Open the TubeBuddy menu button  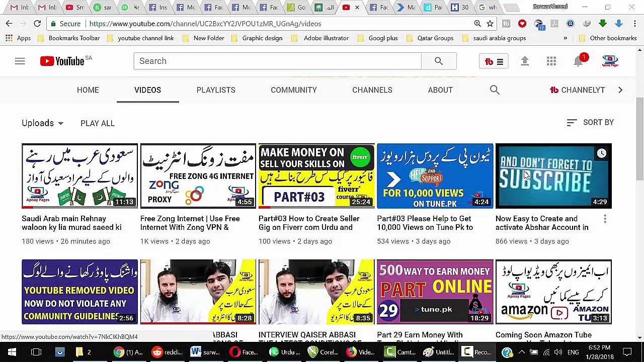[494, 61]
